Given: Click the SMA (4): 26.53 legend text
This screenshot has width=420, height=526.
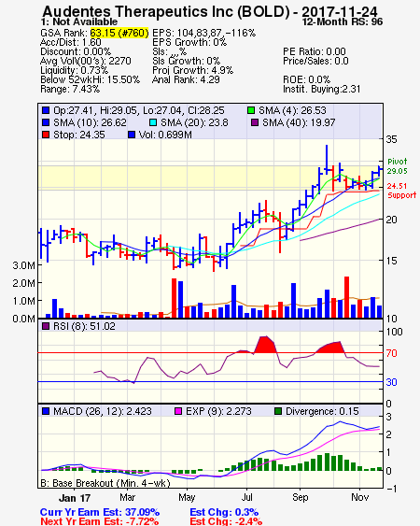Looking at the screenshot, I should [x=292, y=110].
